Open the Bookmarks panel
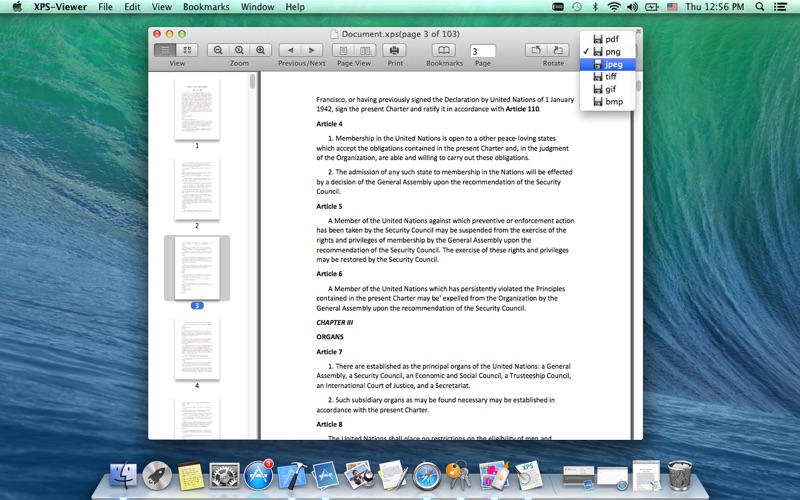This screenshot has height=500, width=800. (444, 50)
